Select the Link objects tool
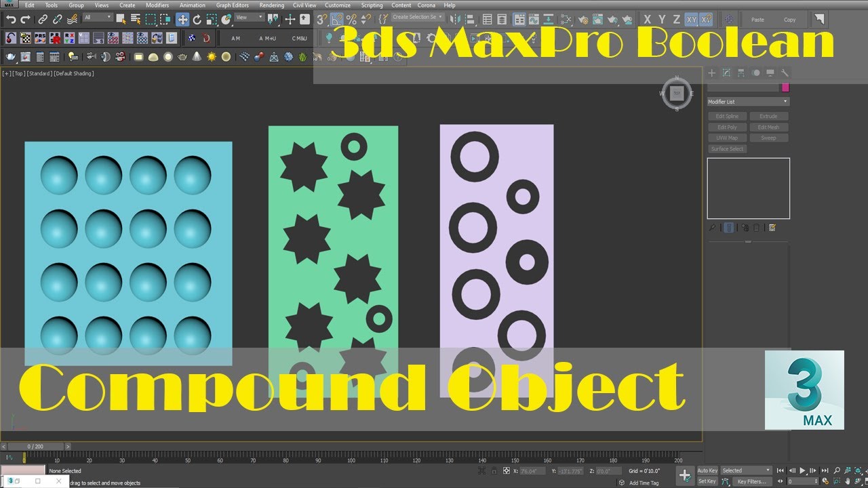 (x=43, y=20)
